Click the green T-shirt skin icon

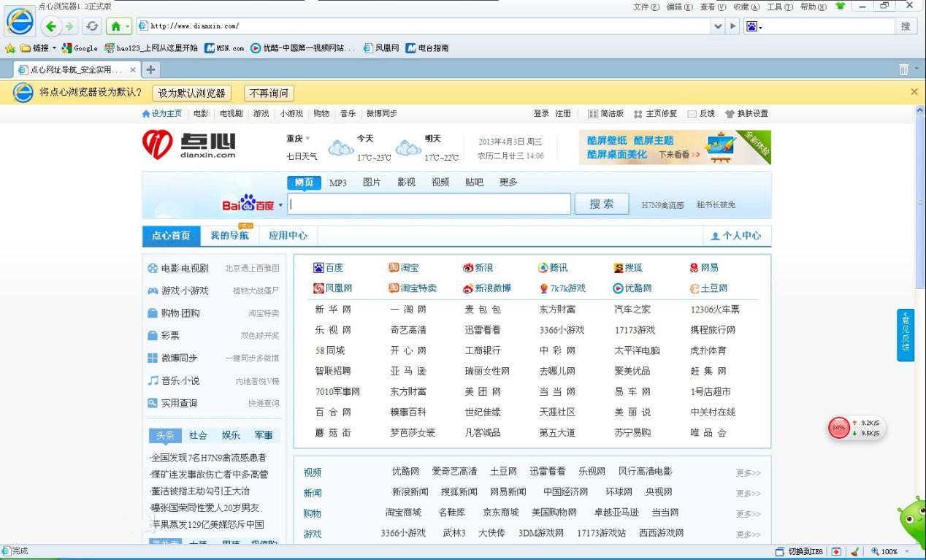pyautogui.click(x=840, y=7)
